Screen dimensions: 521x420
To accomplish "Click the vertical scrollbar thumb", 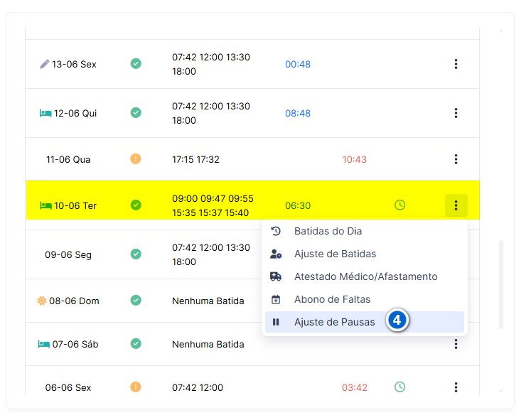I will pos(500,284).
